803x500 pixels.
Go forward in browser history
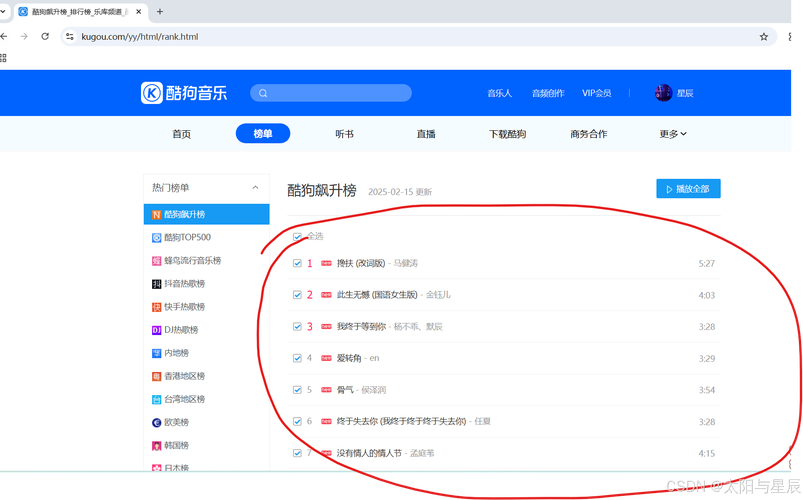(24, 36)
